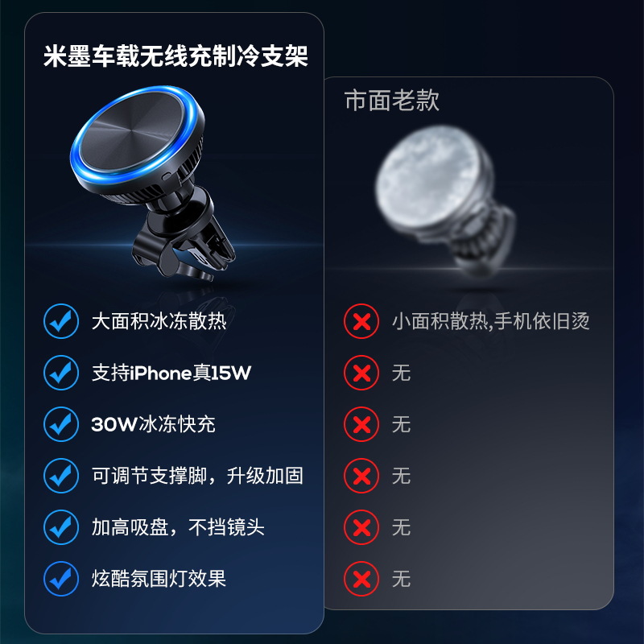Click the text 可调节支撑脚，升级加固
644x644 pixels.
click(x=197, y=476)
